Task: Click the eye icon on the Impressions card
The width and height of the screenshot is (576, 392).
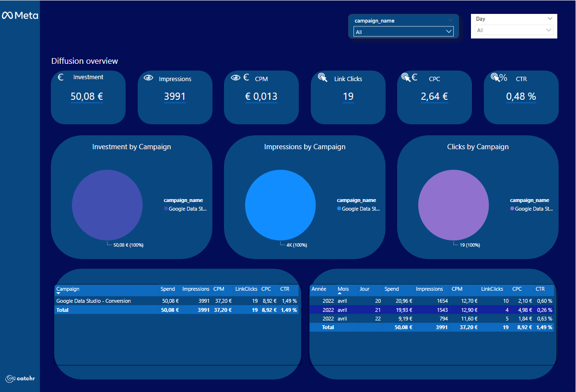Action: click(x=148, y=77)
